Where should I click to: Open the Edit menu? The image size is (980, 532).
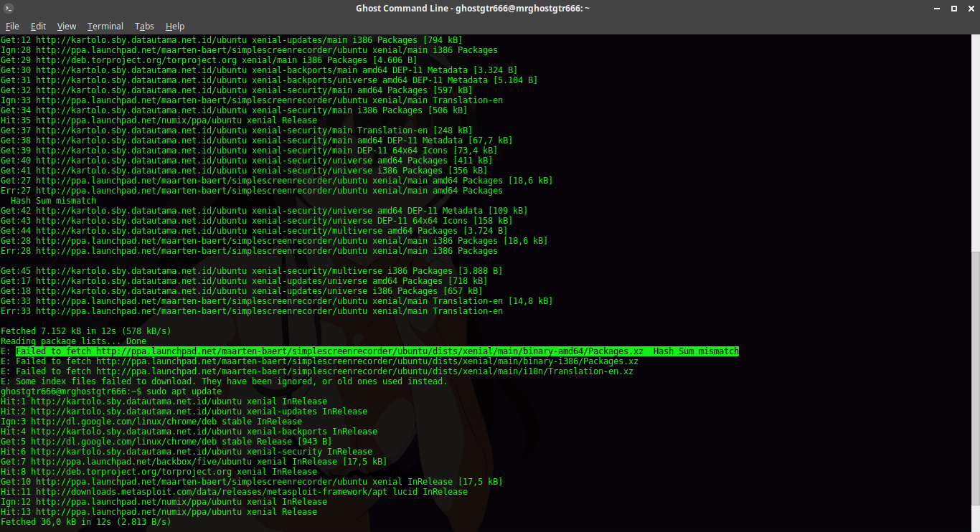pyautogui.click(x=38, y=26)
